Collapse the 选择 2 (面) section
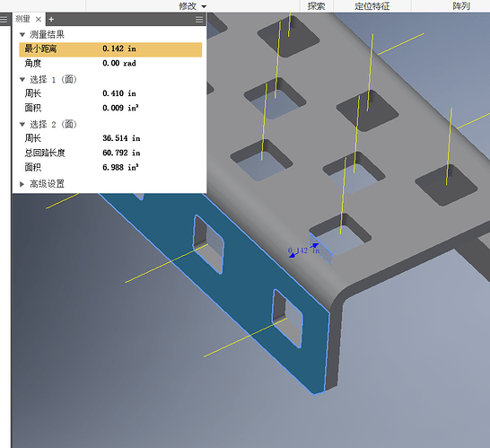 22,125
